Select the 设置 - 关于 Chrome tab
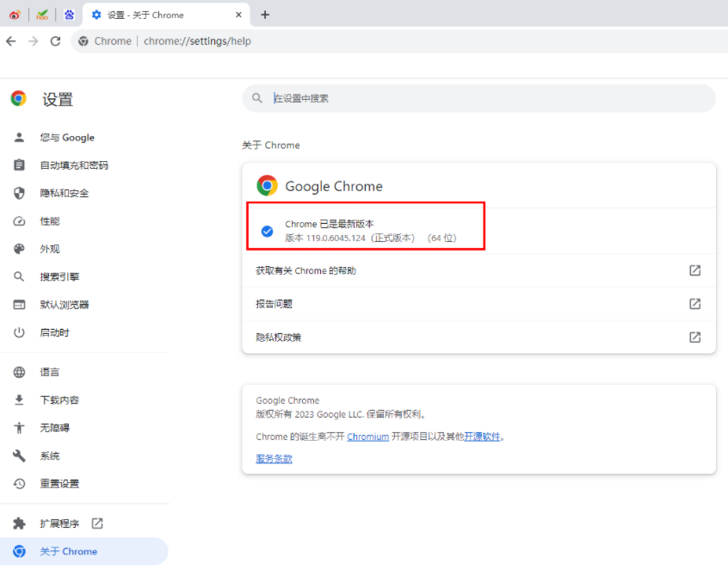Viewport: 728px width, 576px height. tap(166, 15)
